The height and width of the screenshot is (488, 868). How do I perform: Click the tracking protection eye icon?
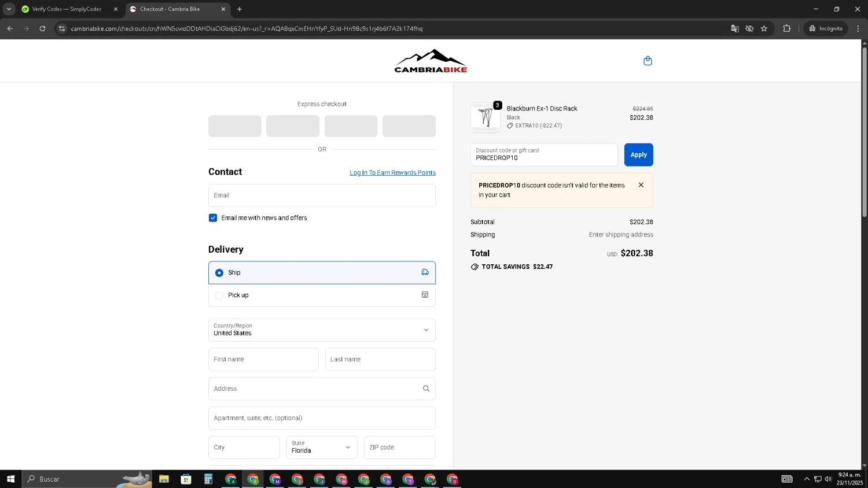749,28
